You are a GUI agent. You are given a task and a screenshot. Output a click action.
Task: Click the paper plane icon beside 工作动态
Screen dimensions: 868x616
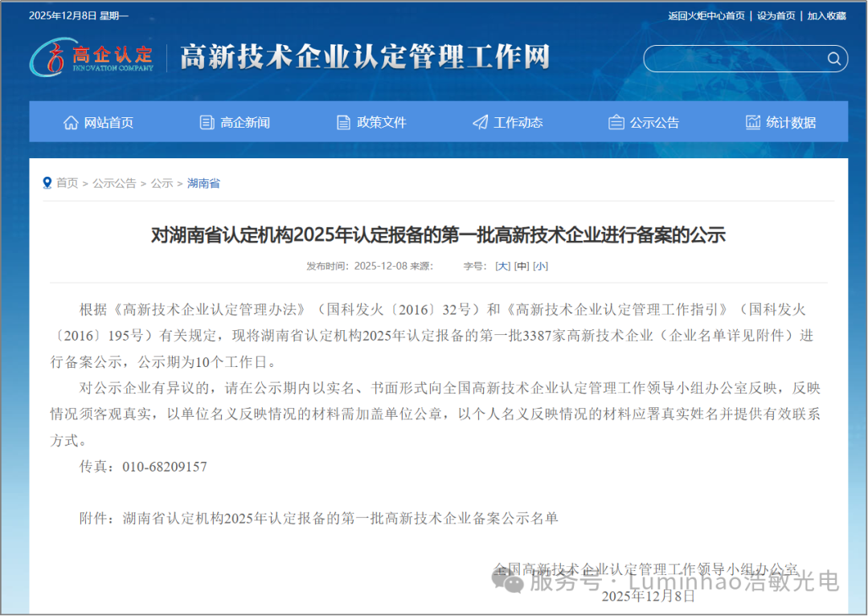(x=480, y=122)
